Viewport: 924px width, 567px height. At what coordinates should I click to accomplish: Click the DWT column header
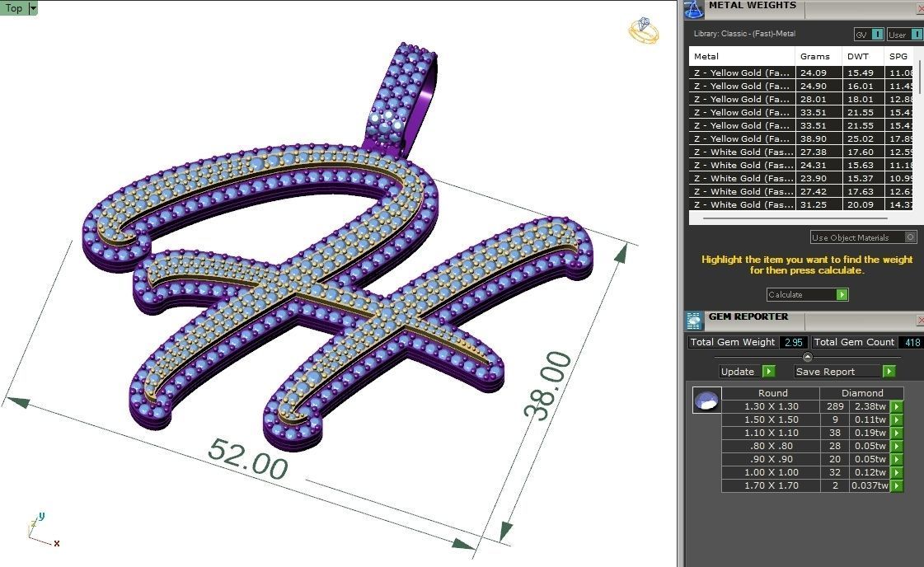[x=863, y=57]
